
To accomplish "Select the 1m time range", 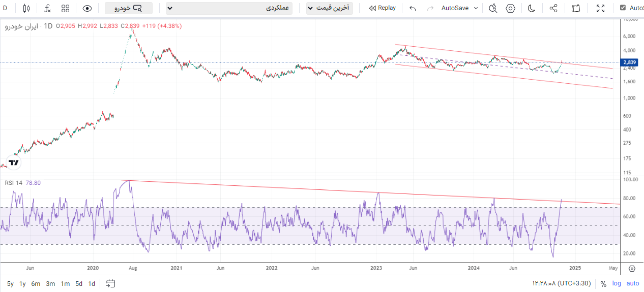I will point(65,284).
